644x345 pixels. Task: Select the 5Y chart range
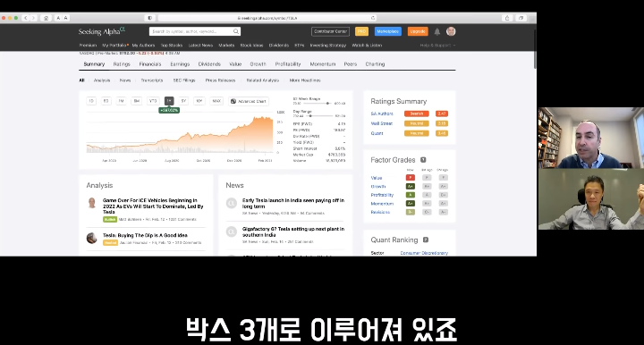[x=183, y=101]
